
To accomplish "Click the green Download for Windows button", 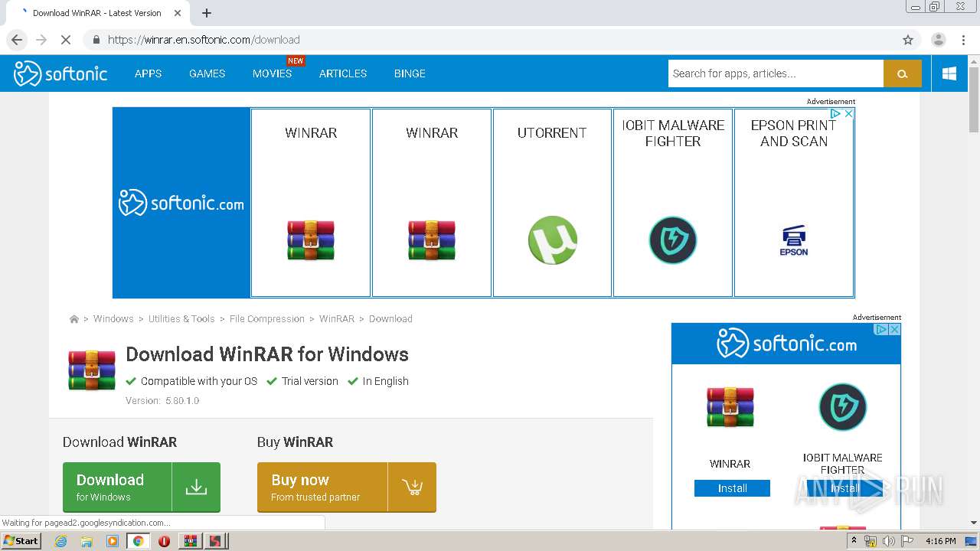I will click(x=142, y=487).
